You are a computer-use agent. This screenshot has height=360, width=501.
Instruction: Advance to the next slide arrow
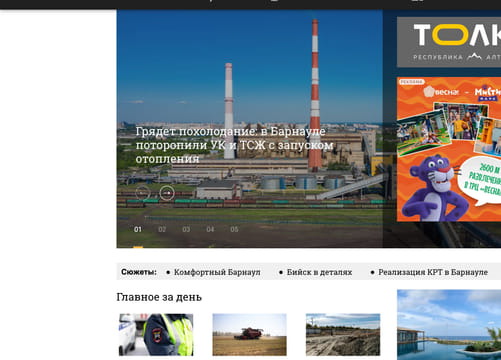click(x=167, y=193)
